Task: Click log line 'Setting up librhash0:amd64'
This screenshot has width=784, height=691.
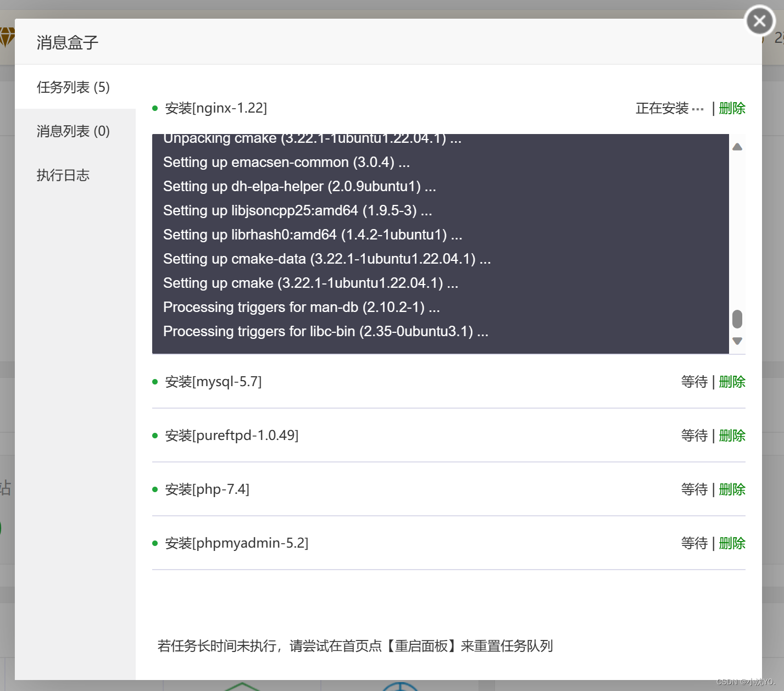Action: pos(313,235)
